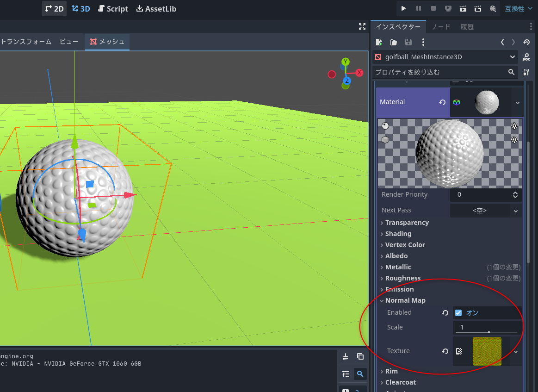538x392 pixels.
Task: Open the メッシュ menu
Action: click(107, 42)
